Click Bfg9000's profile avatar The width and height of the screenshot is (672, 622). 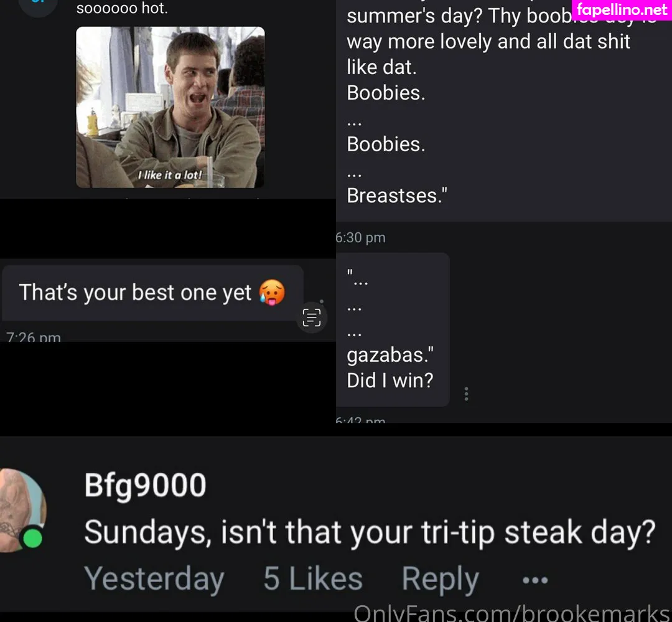click(22, 509)
